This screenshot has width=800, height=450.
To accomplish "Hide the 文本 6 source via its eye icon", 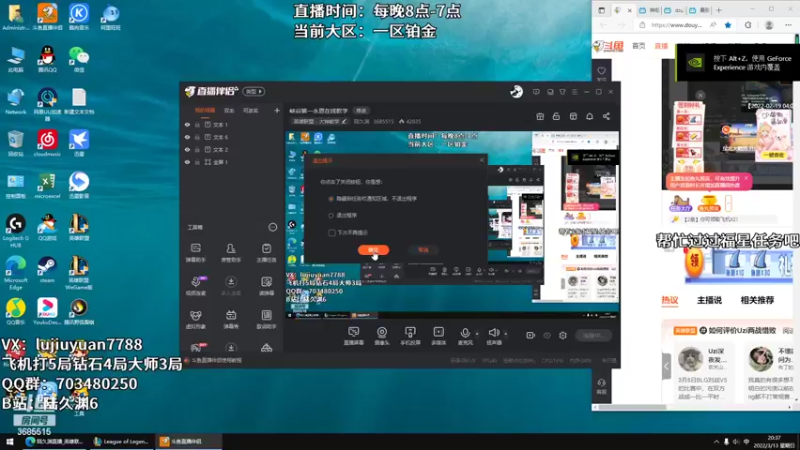I will tap(187, 137).
